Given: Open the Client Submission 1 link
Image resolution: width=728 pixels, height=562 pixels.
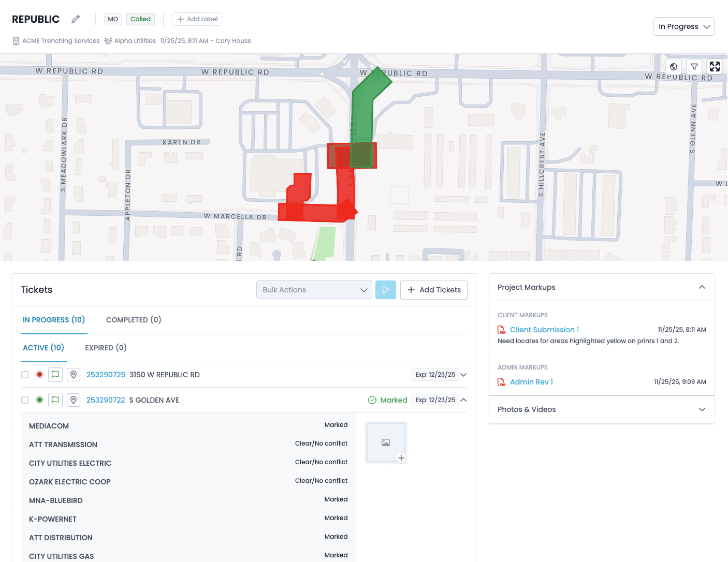Looking at the screenshot, I should click(x=544, y=330).
